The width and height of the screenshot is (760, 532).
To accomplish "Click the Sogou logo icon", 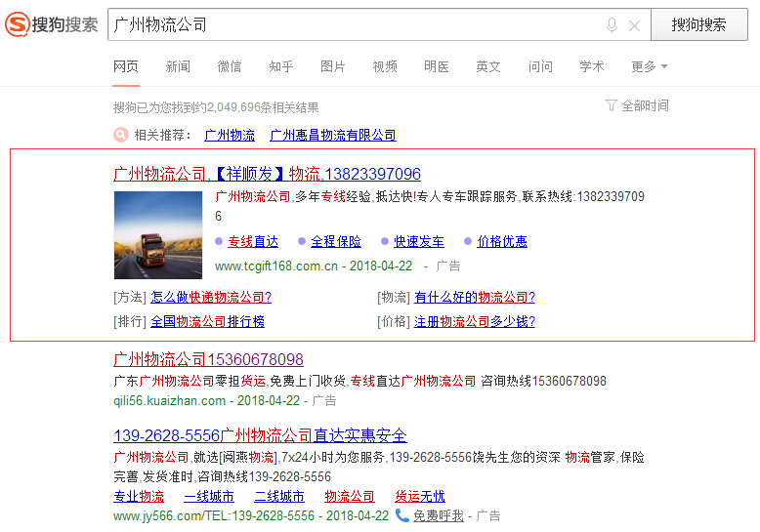I will [18, 24].
